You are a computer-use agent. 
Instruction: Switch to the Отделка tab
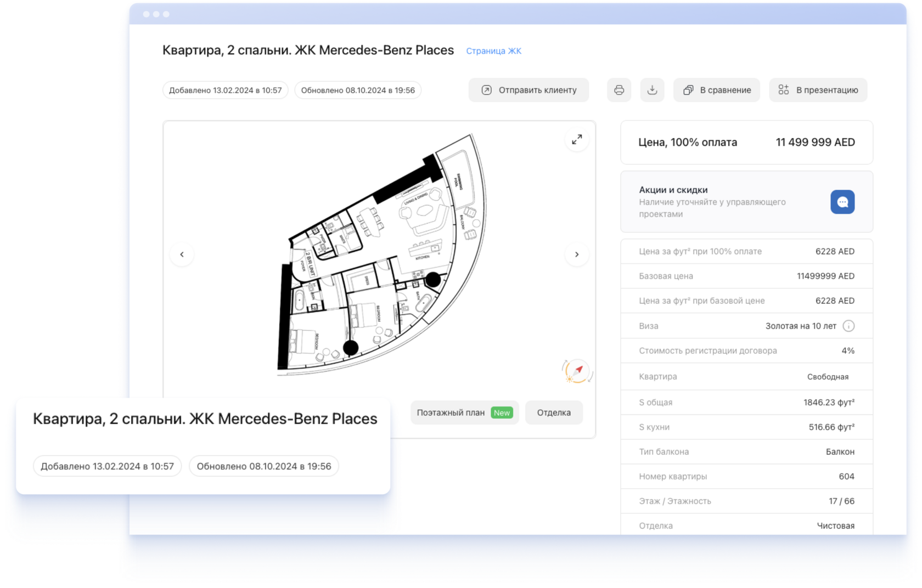click(x=554, y=412)
